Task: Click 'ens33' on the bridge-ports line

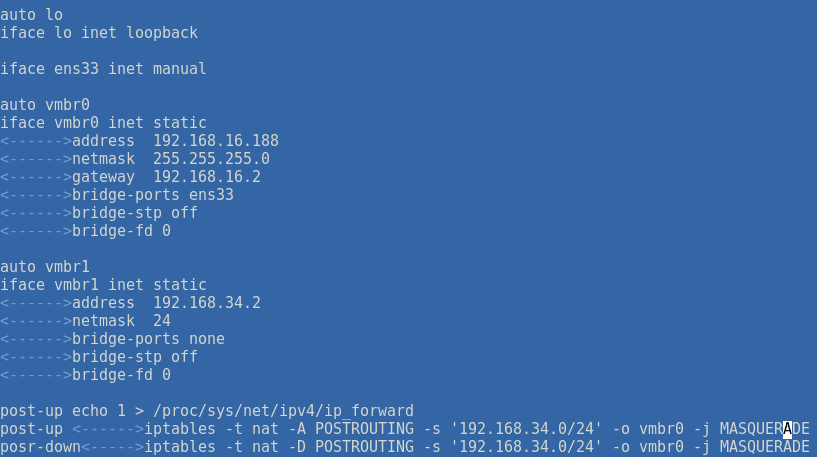Action: pos(211,194)
